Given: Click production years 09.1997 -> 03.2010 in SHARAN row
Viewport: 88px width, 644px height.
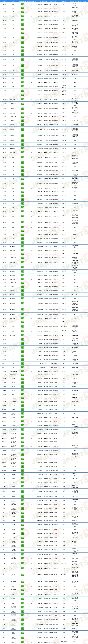Looking at the screenshot, I should point(43,642).
